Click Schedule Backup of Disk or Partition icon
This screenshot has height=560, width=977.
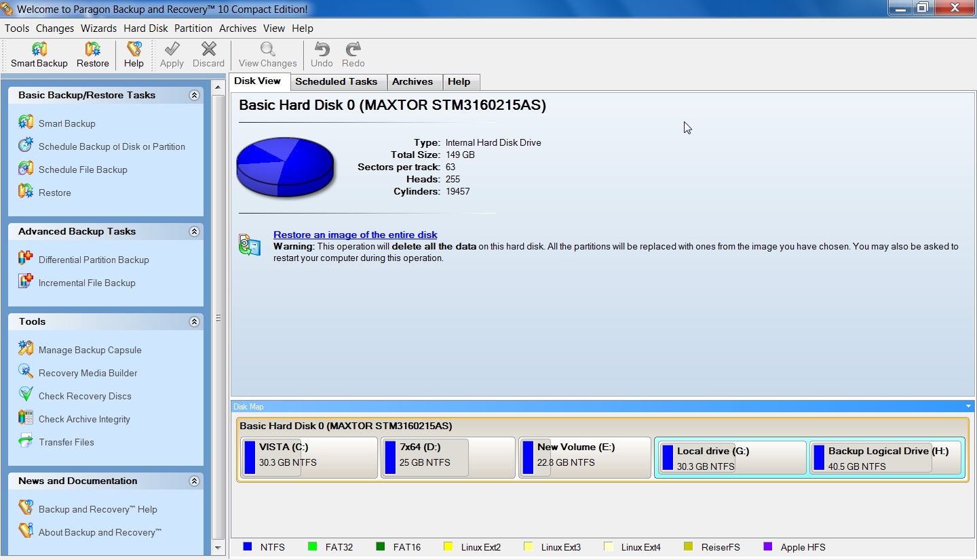coord(26,146)
